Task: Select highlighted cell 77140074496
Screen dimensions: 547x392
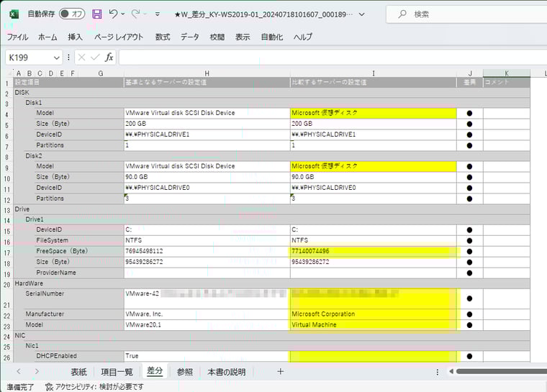Action: click(374, 252)
